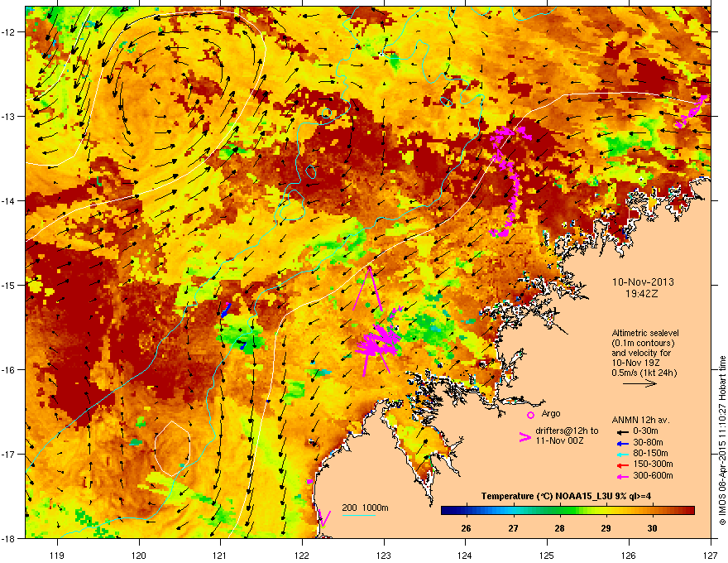Image resolution: width=728 pixels, height=563 pixels.
Task: Click the 123 longitude axis label
Action: tap(384, 555)
